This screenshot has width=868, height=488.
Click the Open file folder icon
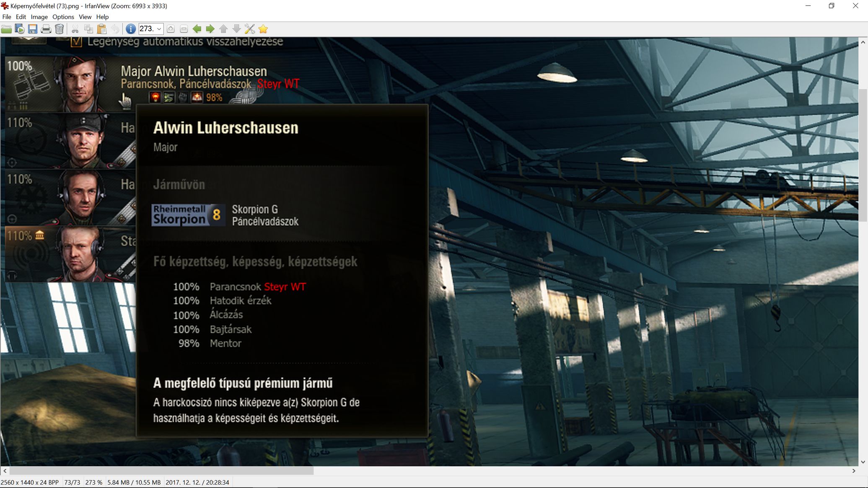[x=6, y=29]
